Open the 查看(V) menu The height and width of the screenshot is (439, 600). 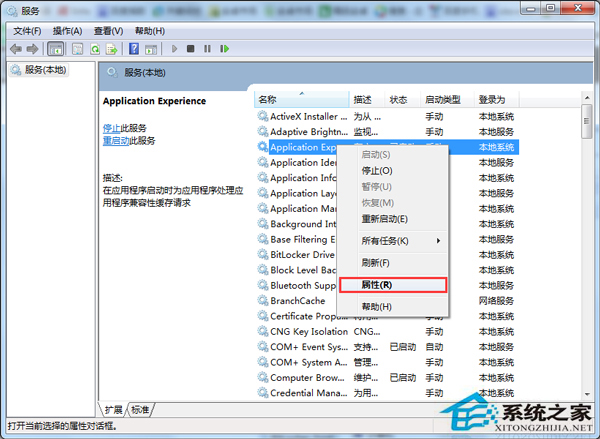tap(109, 31)
